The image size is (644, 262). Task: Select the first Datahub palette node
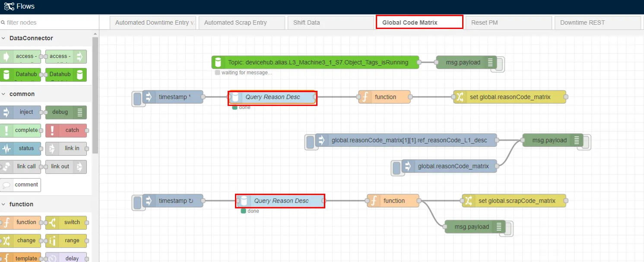20,74
